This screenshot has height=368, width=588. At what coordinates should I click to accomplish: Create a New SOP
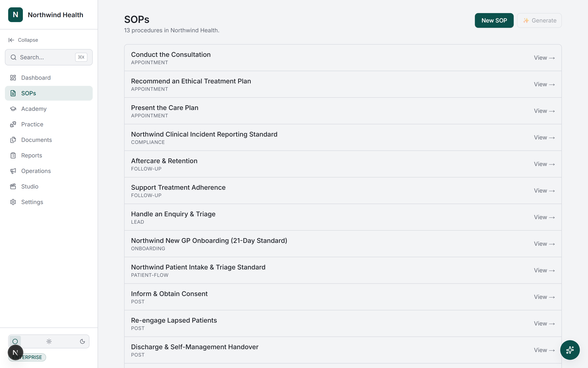click(494, 20)
